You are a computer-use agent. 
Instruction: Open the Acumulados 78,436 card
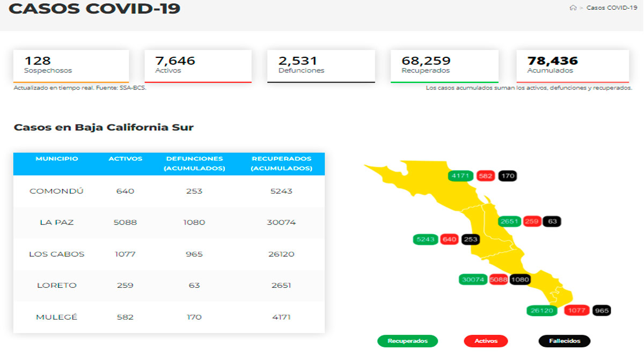point(573,66)
